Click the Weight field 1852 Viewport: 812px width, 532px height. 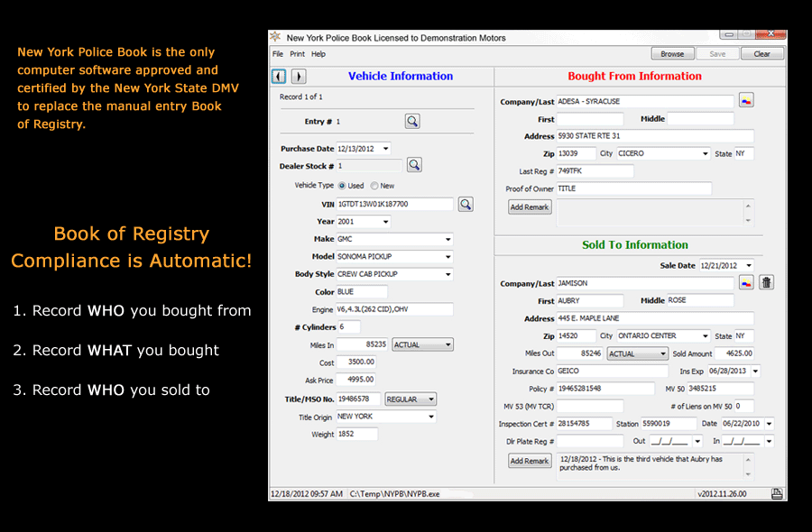pos(356,435)
